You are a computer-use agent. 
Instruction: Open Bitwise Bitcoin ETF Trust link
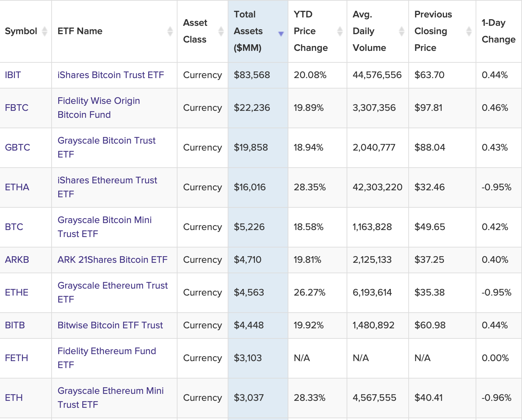110,325
